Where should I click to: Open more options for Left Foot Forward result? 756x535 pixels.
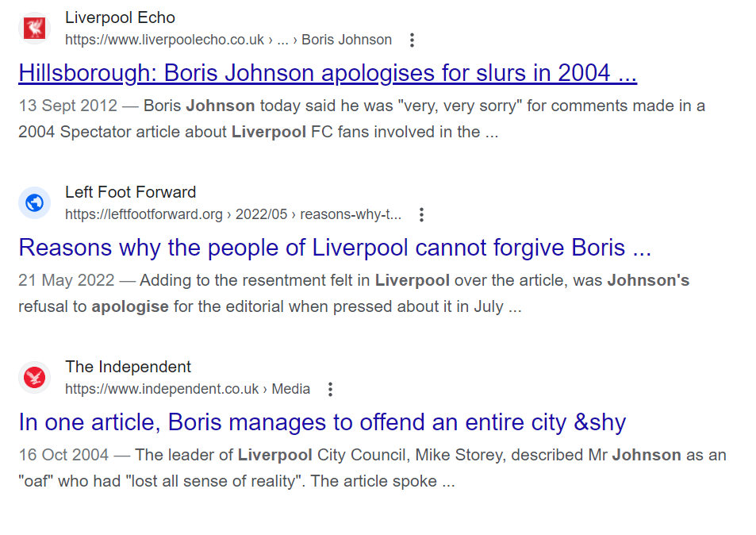[x=421, y=214]
